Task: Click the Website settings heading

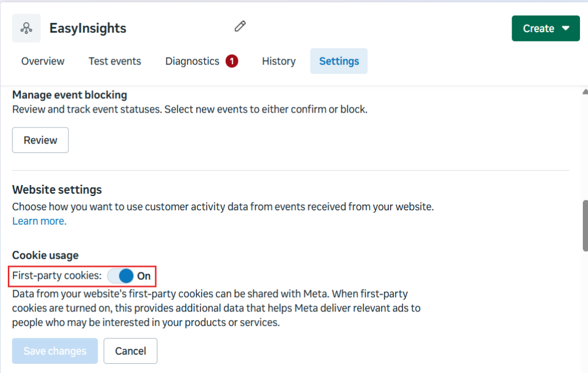Action: (x=57, y=190)
